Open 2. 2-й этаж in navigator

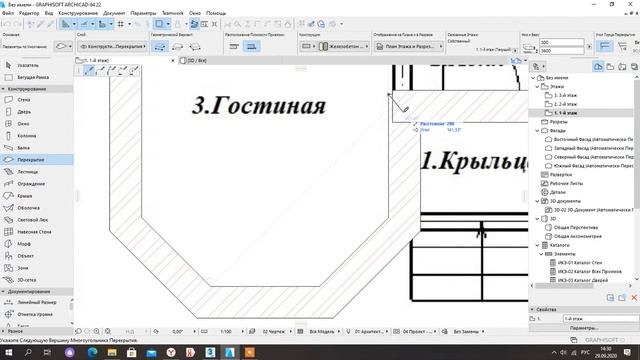pos(565,104)
